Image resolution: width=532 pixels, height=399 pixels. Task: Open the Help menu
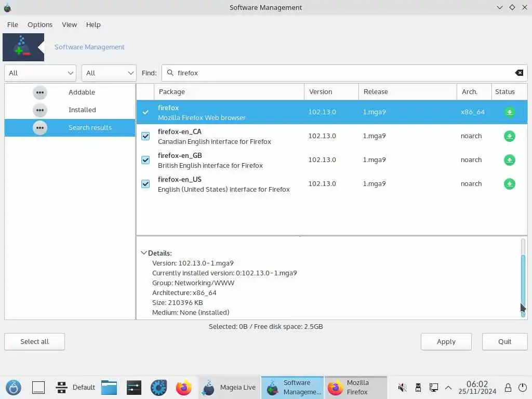coord(94,25)
